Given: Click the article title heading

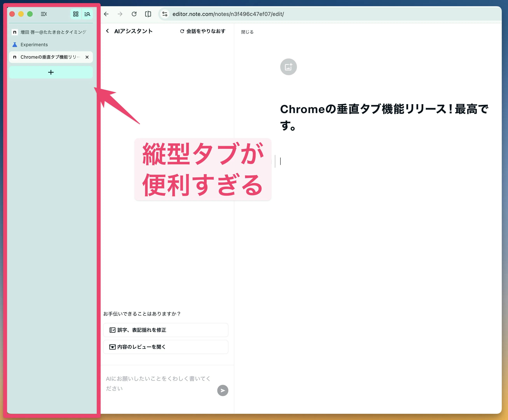Looking at the screenshot, I should (x=384, y=117).
